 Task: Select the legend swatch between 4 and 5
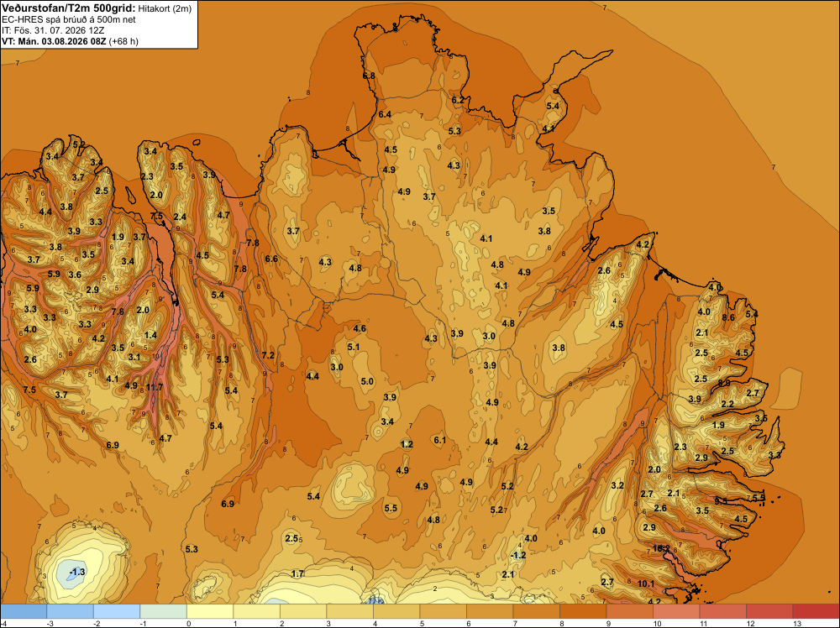click(x=396, y=611)
